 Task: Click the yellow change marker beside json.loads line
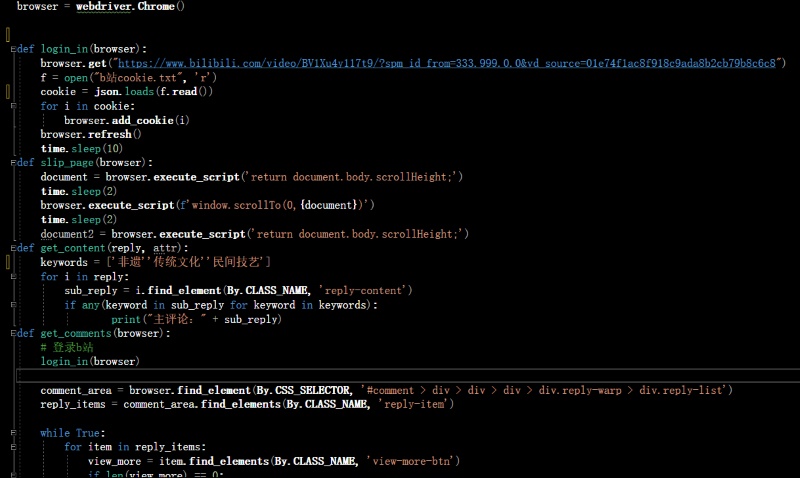point(8,91)
